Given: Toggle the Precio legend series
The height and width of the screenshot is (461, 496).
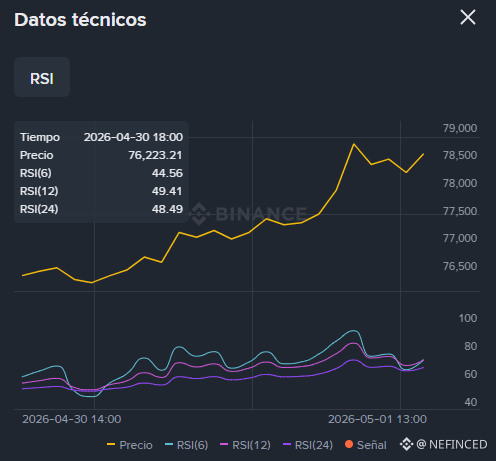Looking at the screenshot, I should tap(130, 445).
